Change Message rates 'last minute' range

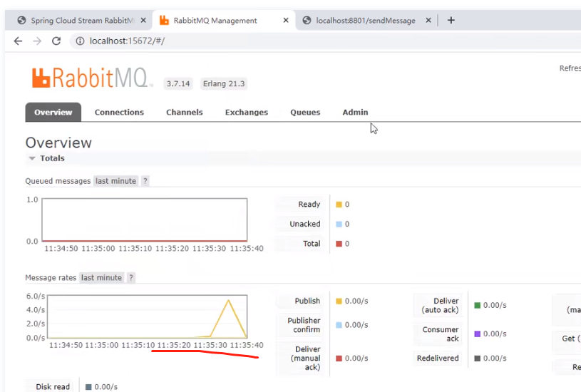coord(101,277)
